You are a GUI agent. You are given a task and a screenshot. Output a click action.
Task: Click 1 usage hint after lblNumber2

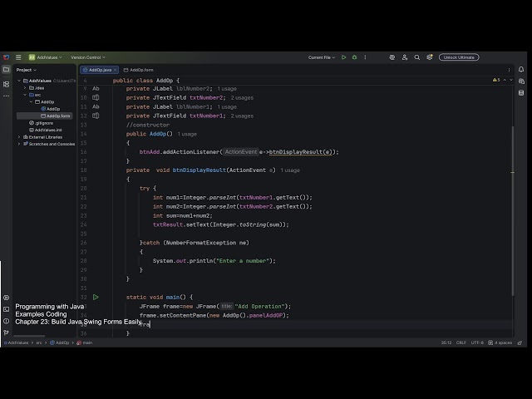[227, 89]
